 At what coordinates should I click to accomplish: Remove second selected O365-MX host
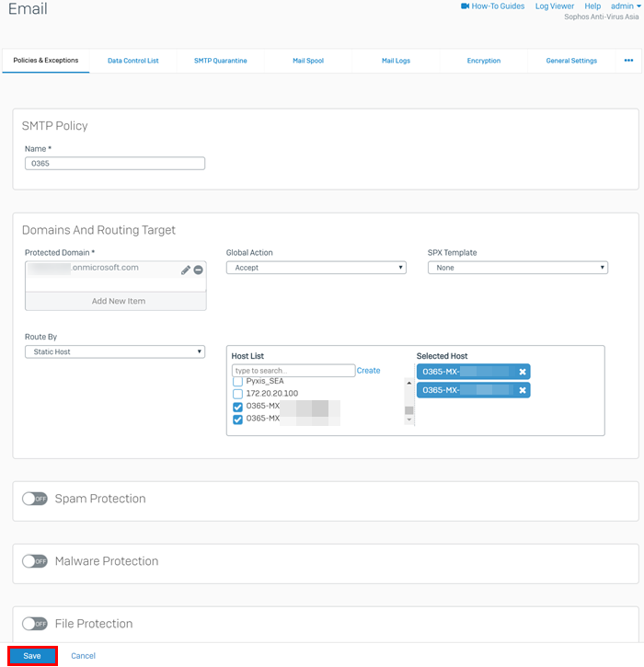point(523,390)
